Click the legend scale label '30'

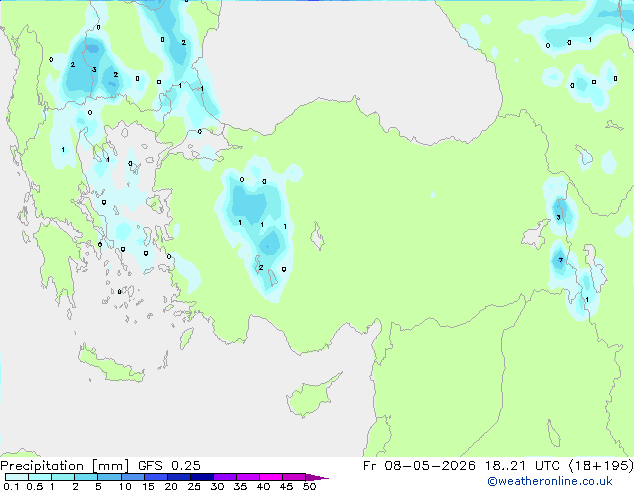(x=218, y=486)
